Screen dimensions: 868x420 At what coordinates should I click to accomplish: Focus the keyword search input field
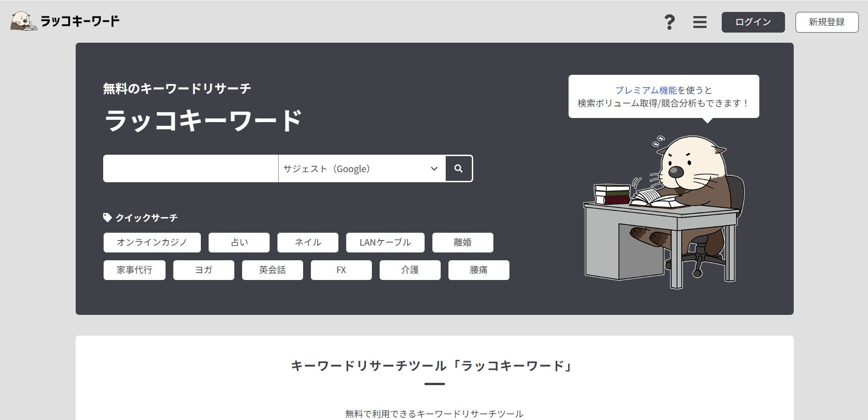(x=191, y=168)
